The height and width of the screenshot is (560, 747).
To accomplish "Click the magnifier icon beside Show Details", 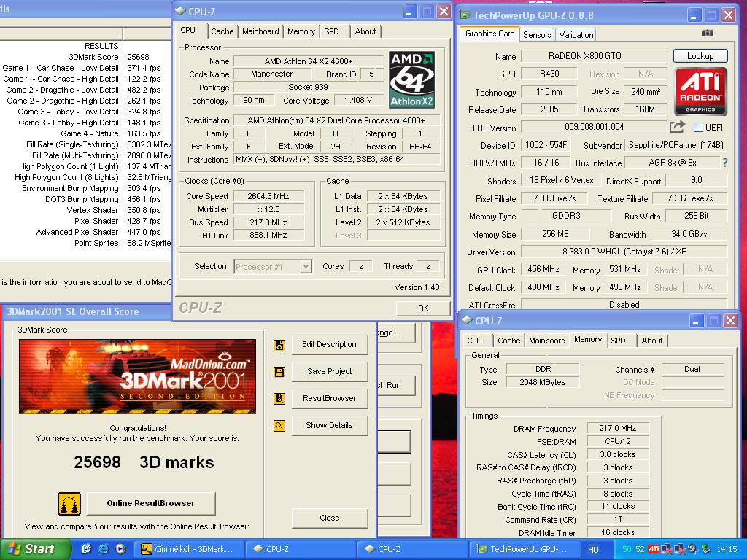I will (x=279, y=425).
